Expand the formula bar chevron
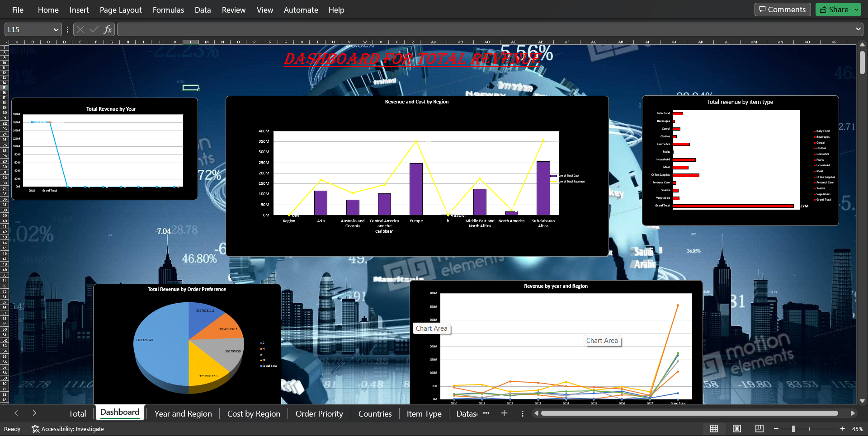868x436 pixels. tap(858, 29)
